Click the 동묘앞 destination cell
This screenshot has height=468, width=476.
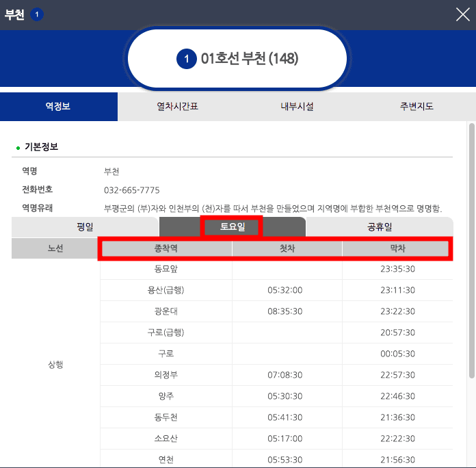tap(166, 269)
